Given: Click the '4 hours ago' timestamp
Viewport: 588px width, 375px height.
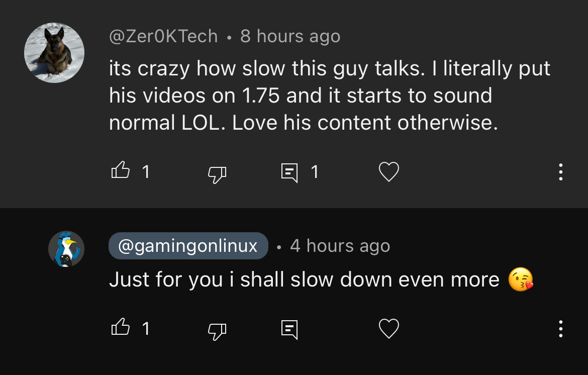Looking at the screenshot, I should [x=340, y=246].
